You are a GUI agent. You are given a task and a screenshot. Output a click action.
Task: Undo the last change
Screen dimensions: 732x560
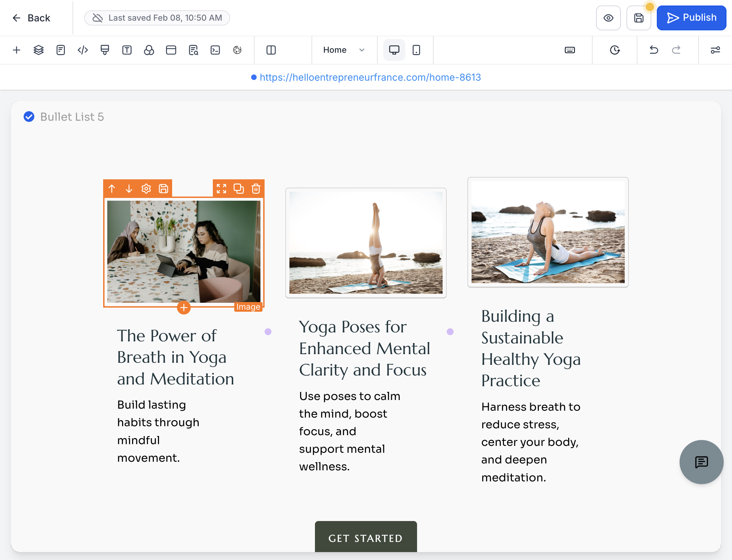click(x=654, y=50)
